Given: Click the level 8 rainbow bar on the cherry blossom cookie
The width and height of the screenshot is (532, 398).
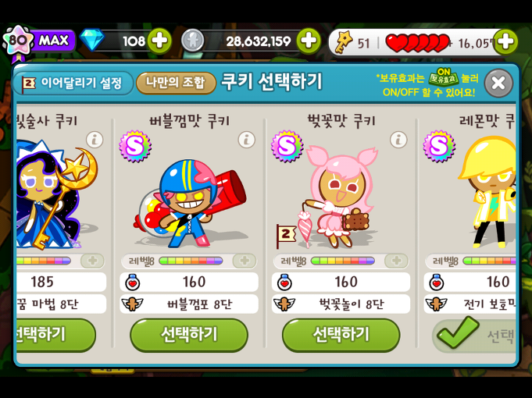Looking at the screenshot, I should 343,261.
